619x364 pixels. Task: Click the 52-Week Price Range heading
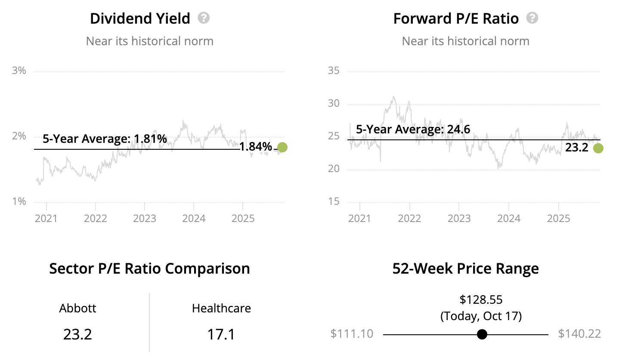(x=465, y=268)
